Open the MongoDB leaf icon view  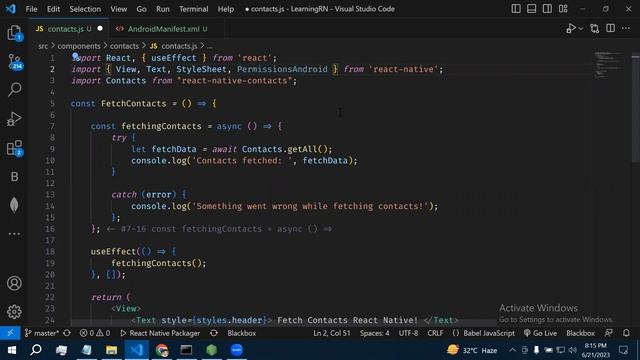[x=14, y=205]
